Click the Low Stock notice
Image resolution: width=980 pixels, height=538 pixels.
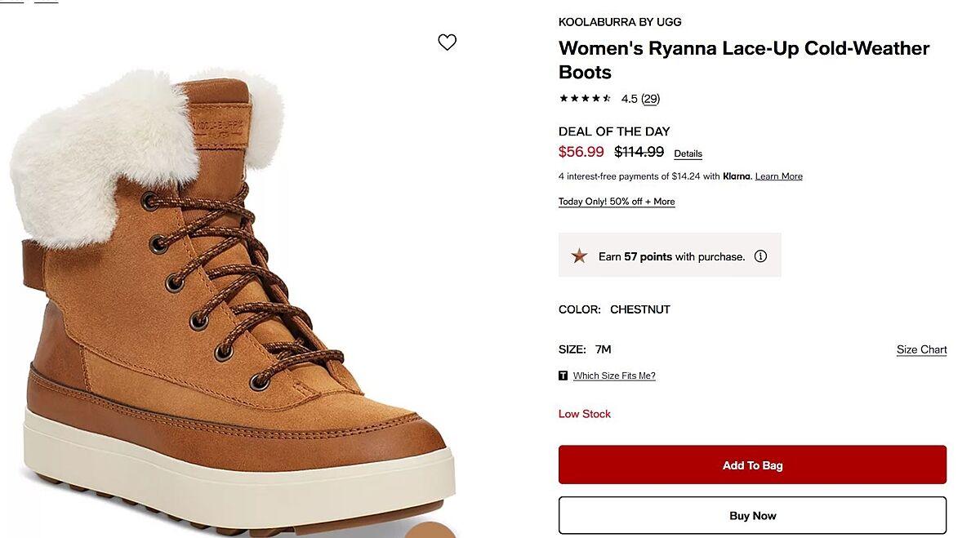coord(585,414)
